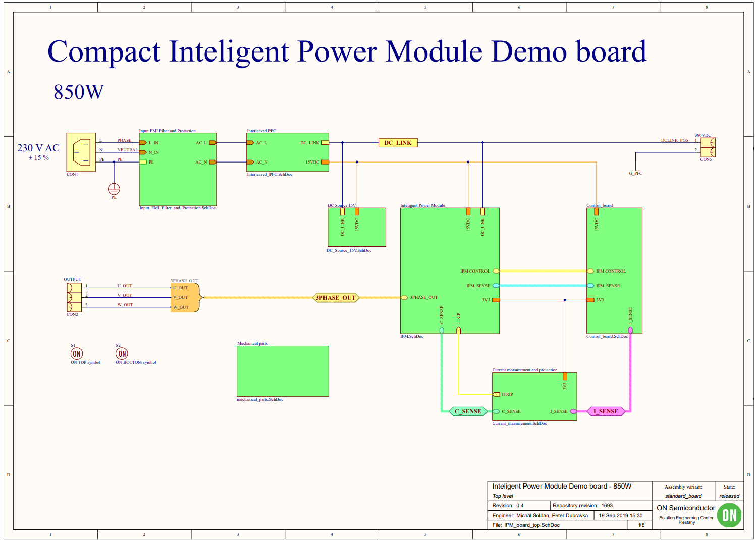Select the green C_SENSE harness label
756x540 pixels.
coord(468,411)
